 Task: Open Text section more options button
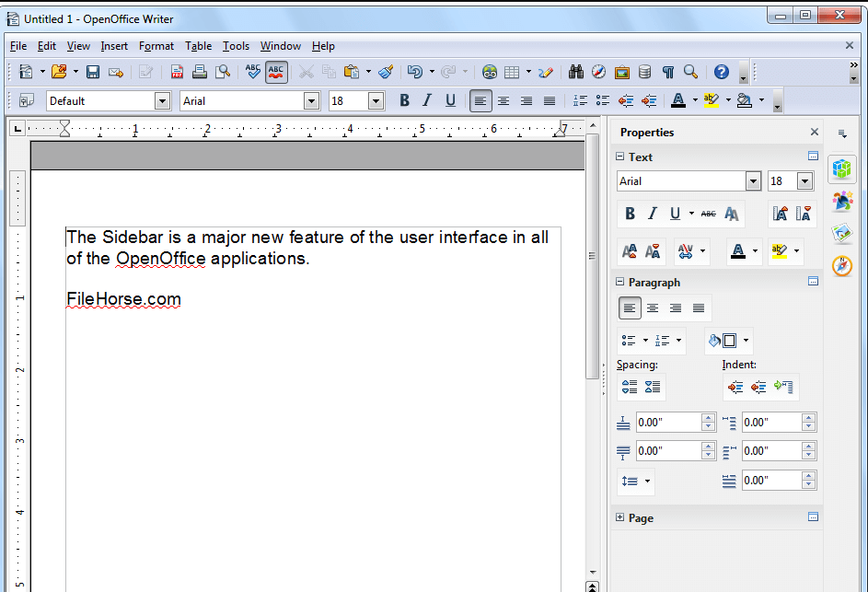coord(813,157)
